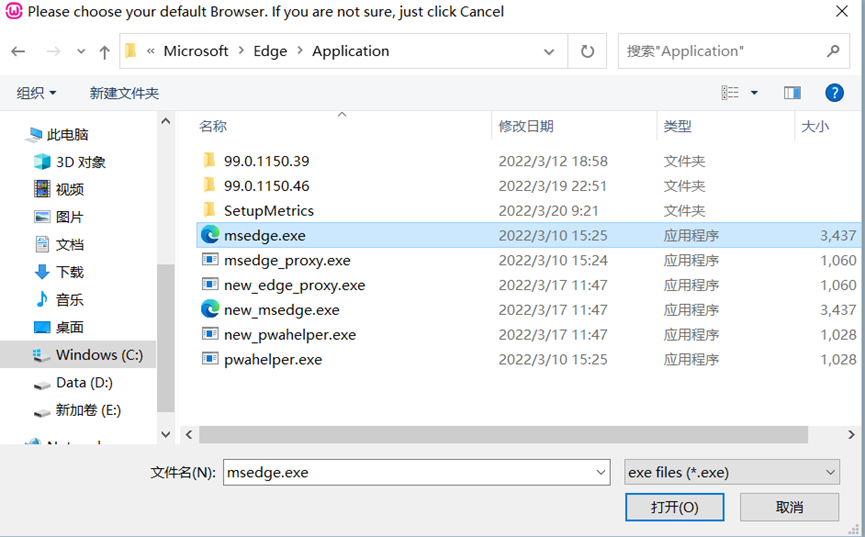
Task: Click the folder icon of 99.0.1150.46
Action: click(x=209, y=185)
